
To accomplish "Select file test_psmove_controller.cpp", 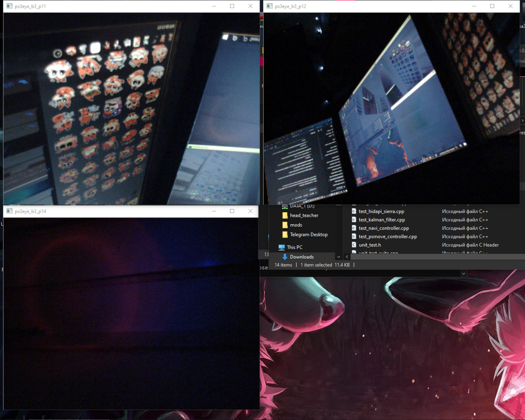I will pyautogui.click(x=388, y=237).
